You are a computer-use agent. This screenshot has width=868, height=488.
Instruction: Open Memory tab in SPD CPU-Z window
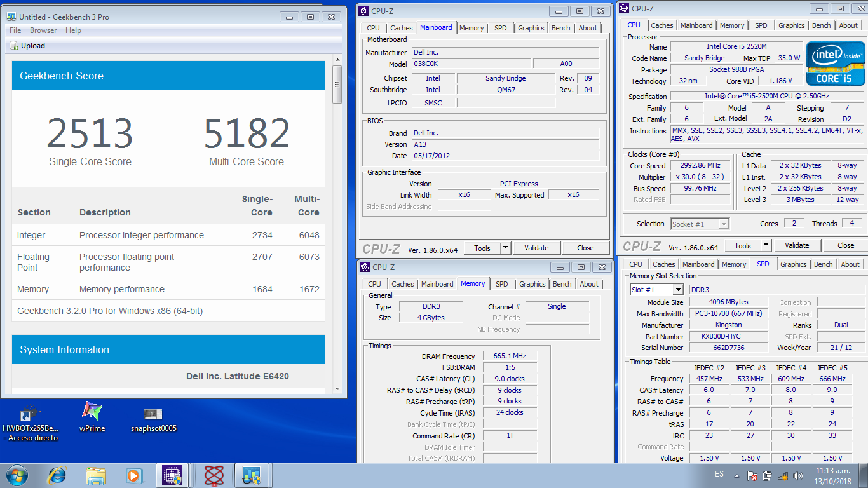pyautogui.click(x=734, y=264)
